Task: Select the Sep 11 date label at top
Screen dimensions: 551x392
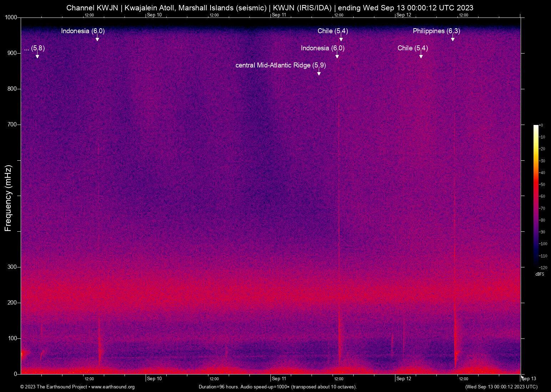Action: coord(279,15)
